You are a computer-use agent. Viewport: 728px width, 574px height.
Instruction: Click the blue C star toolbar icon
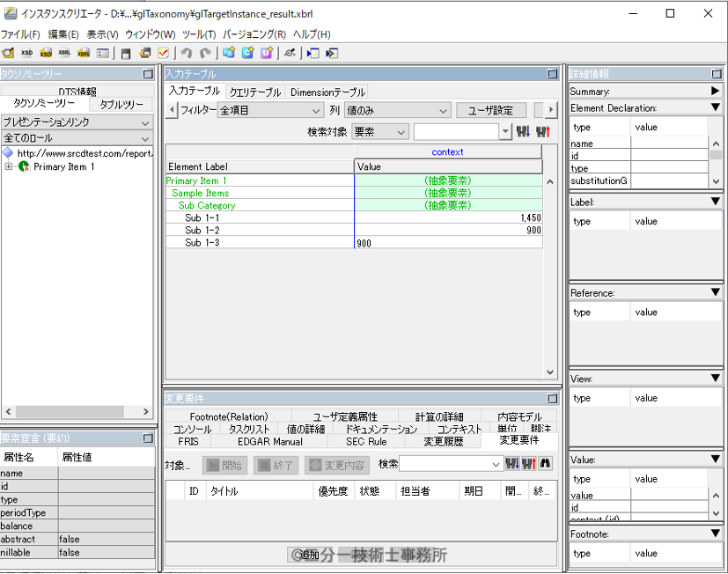247,53
